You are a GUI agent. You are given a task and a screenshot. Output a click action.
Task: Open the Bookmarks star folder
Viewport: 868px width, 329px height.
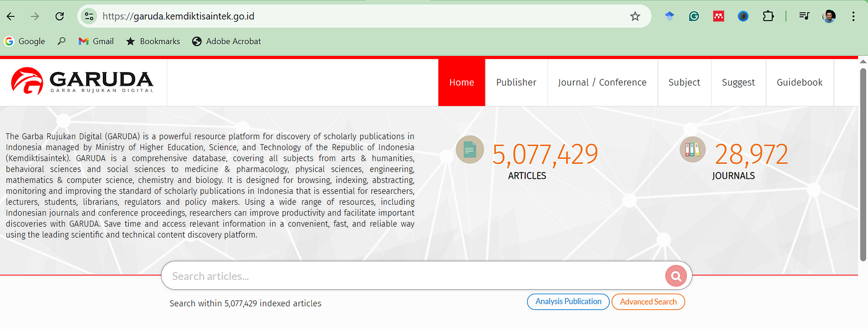(153, 41)
